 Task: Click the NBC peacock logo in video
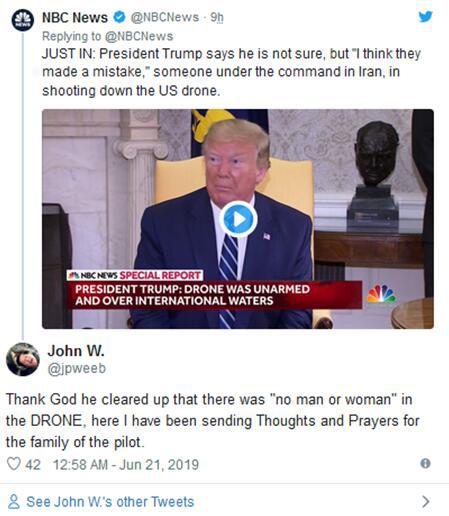382,294
